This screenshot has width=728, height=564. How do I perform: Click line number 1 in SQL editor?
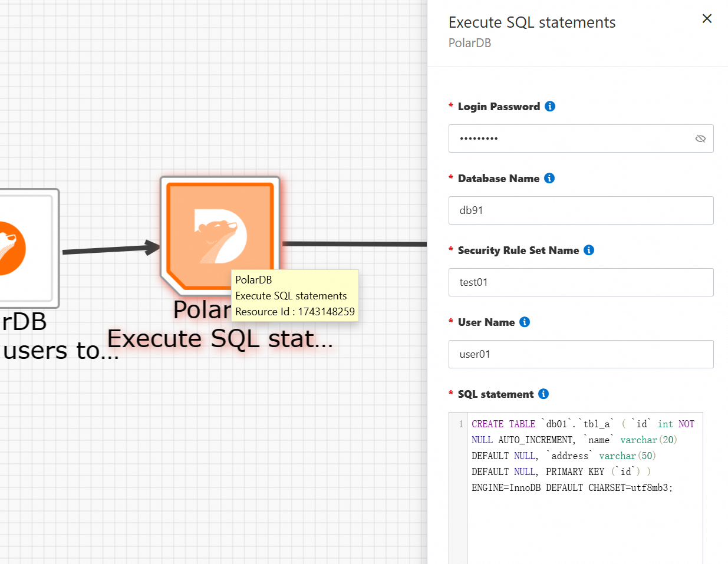[461, 424]
